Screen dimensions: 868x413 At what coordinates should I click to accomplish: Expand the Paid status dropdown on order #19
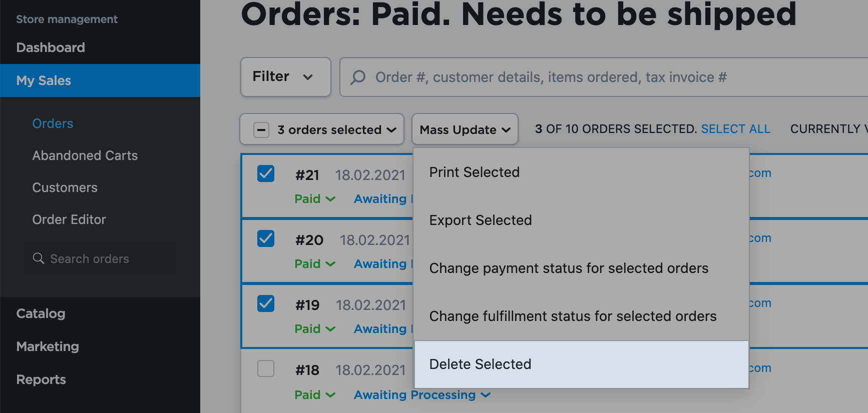[314, 328]
